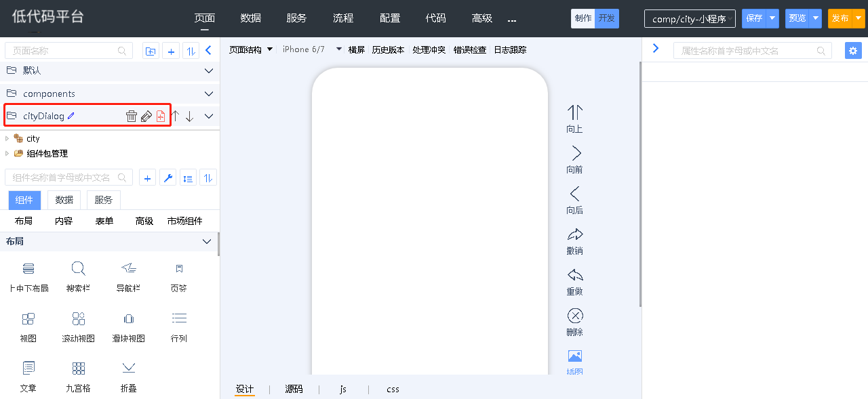Viewport: 868px width, 399px height.
Task: Switch to 制作 mode
Action: click(583, 18)
